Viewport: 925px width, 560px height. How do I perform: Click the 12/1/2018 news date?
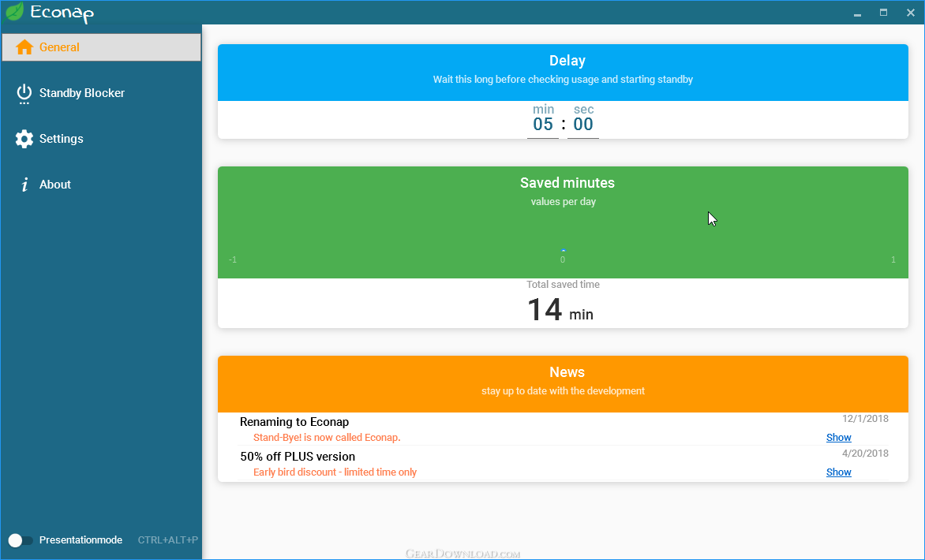[865, 419]
